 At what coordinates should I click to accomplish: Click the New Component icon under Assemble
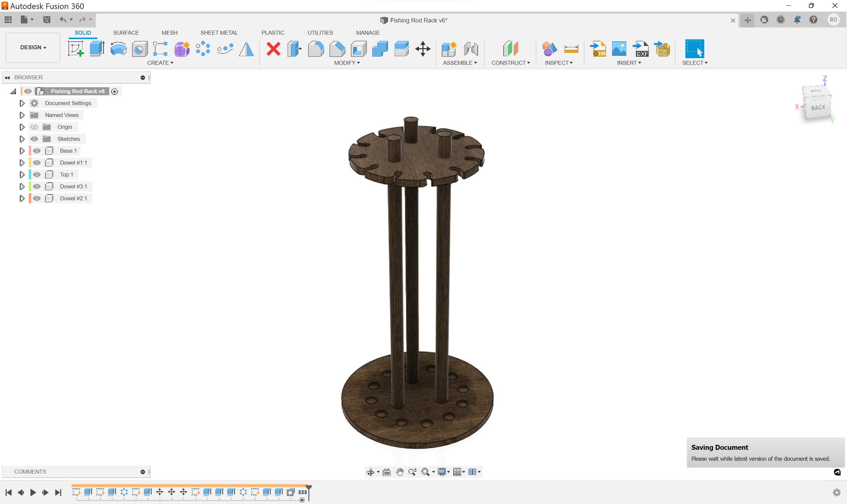449,49
